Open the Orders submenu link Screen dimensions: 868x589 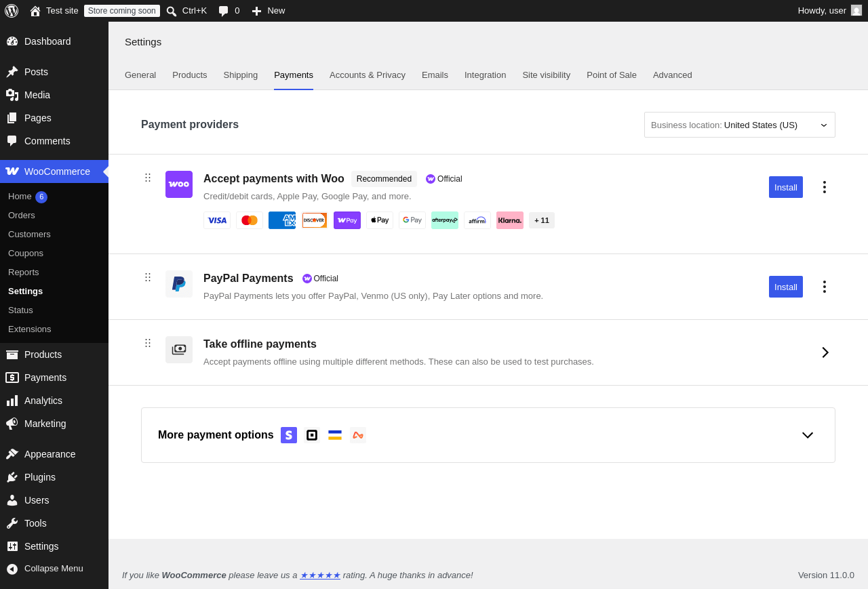pos(22,216)
